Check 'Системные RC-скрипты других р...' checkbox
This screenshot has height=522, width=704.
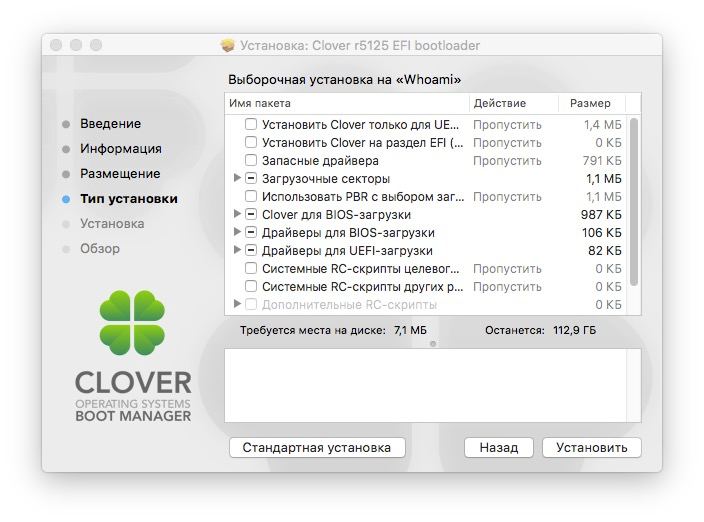pos(251,286)
